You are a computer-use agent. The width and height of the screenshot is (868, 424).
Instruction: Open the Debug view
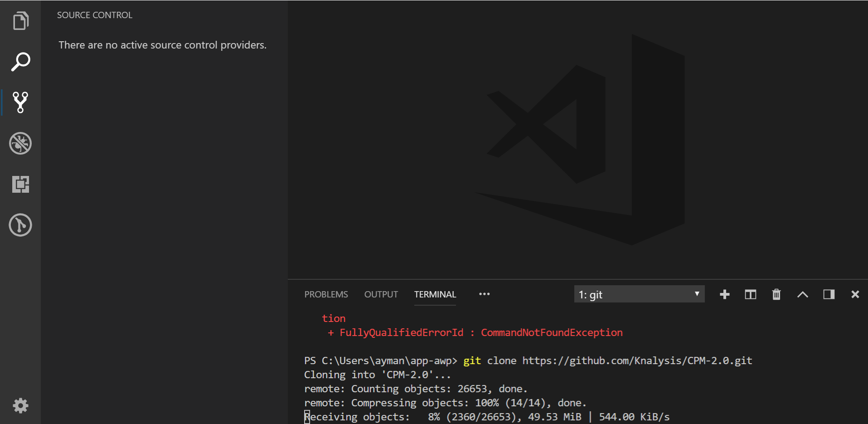20,143
